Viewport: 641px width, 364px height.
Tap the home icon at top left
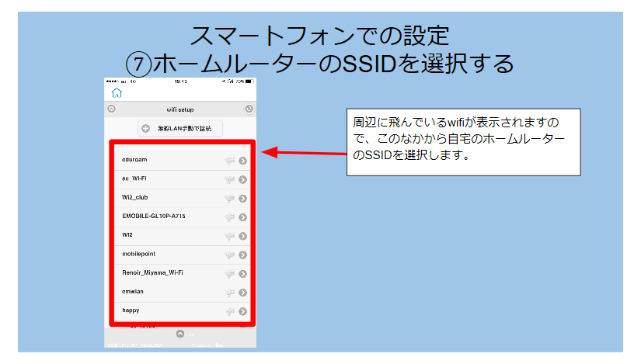(117, 92)
